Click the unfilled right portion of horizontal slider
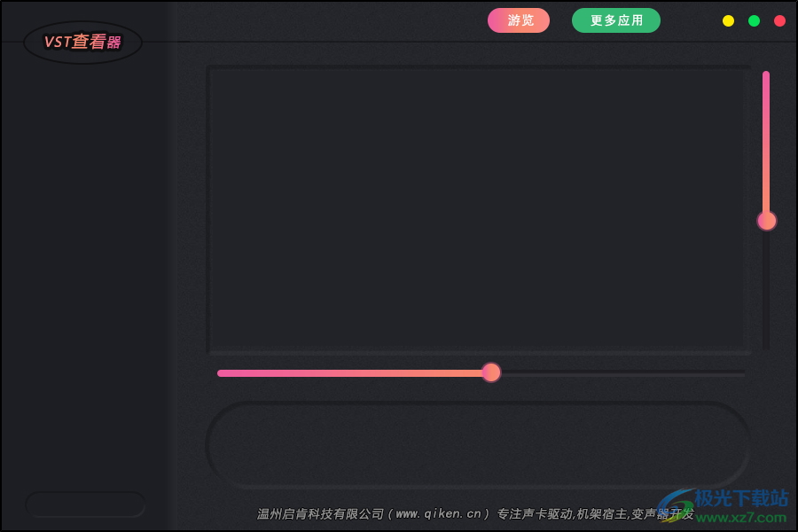This screenshot has height=532, width=798. [x=621, y=372]
